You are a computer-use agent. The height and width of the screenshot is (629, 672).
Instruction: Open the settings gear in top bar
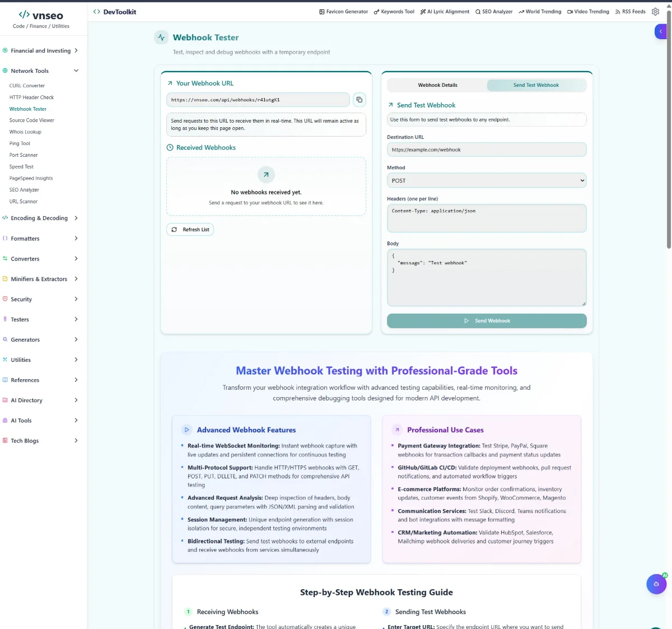(x=655, y=11)
